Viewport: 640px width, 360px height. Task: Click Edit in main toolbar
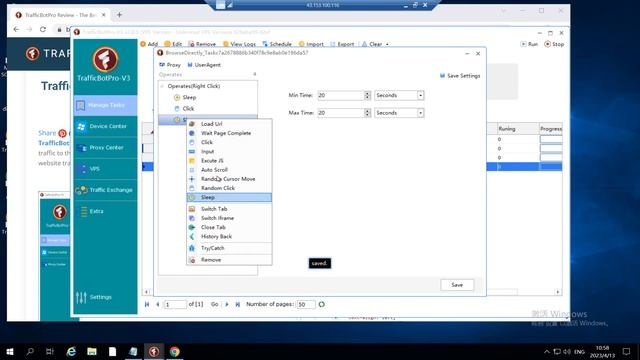(x=173, y=44)
